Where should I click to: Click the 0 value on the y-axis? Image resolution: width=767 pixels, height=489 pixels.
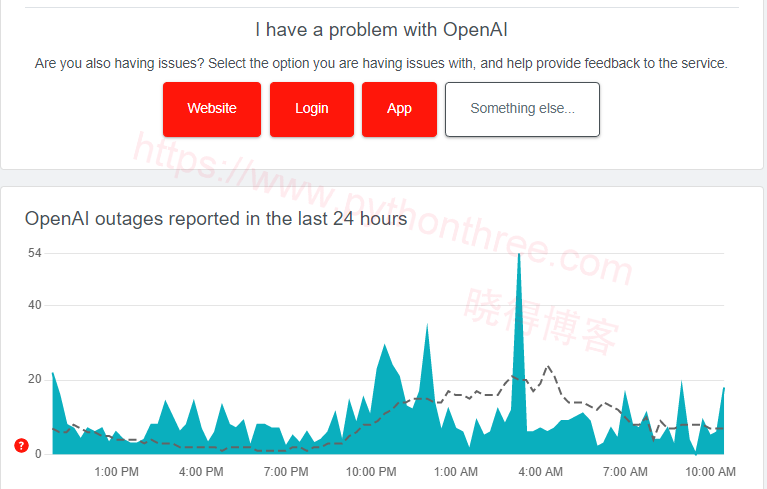38,454
